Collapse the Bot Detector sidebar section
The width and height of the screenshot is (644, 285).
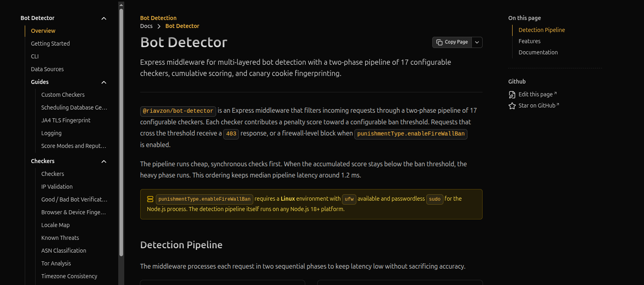click(103, 18)
